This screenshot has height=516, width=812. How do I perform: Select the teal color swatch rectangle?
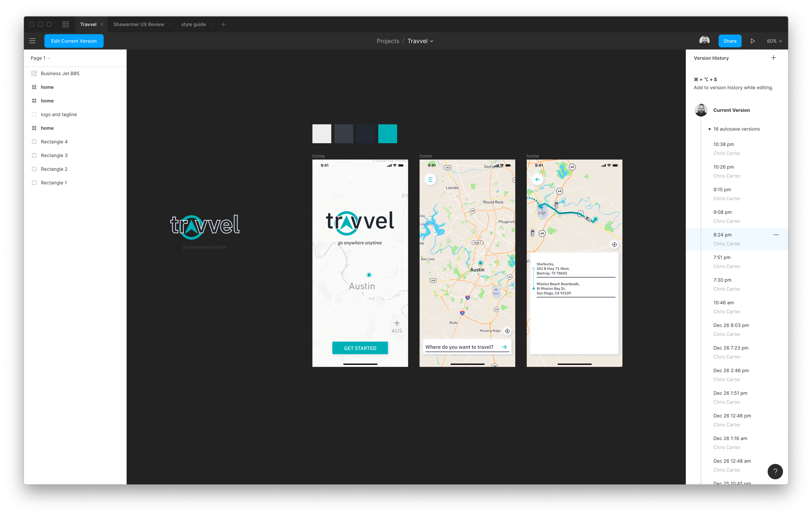point(387,134)
